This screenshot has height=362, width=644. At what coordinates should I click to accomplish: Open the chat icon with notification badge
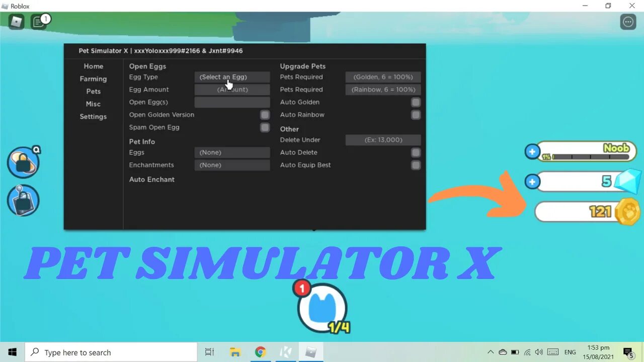click(x=39, y=22)
